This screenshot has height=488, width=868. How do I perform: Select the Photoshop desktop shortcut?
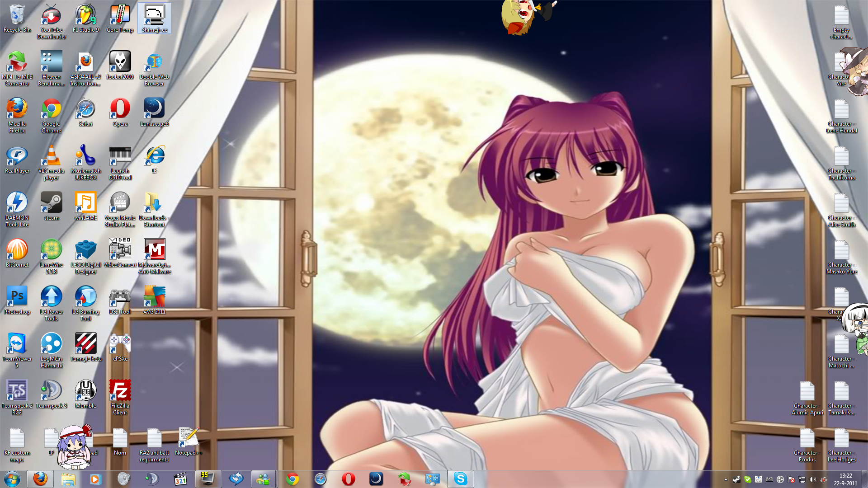tap(17, 300)
